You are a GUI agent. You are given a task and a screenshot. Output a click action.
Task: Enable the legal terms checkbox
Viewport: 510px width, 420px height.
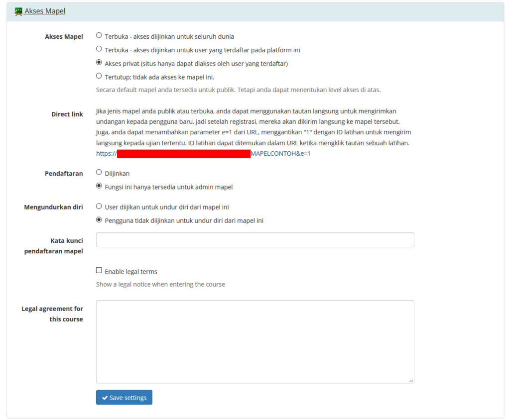pos(99,270)
